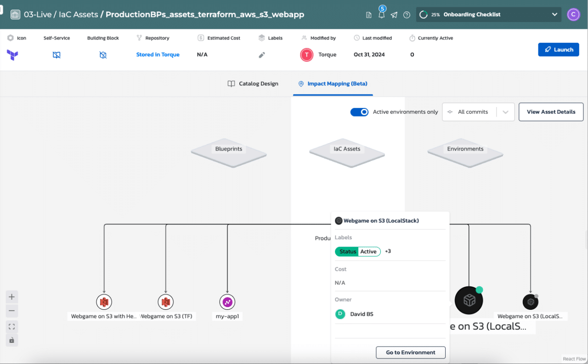Image resolution: width=588 pixels, height=364 pixels.
Task: Click the Terraform icon in the asset details row
Action: pyautogui.click(x=13, y=55)
